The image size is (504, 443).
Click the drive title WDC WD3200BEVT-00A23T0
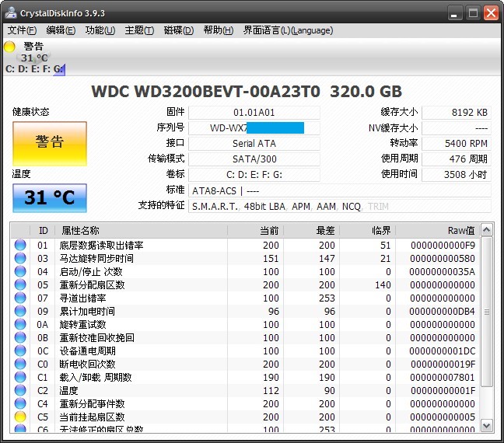pos(206,92)
